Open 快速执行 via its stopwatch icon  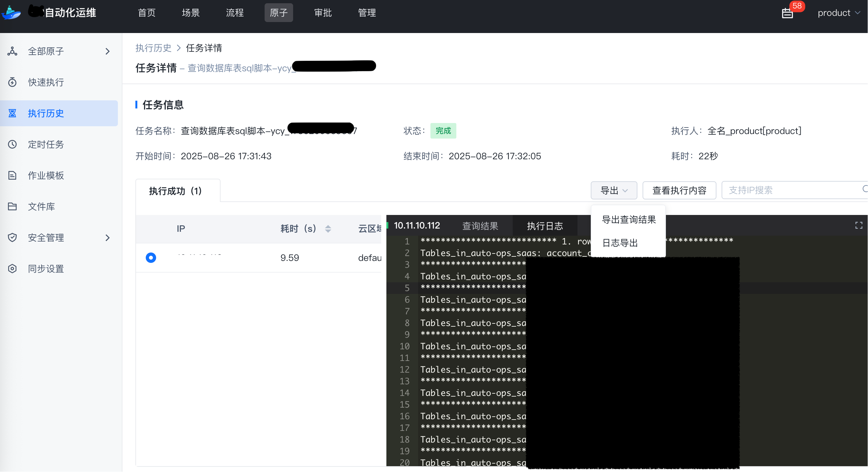(x=12, y=82)
